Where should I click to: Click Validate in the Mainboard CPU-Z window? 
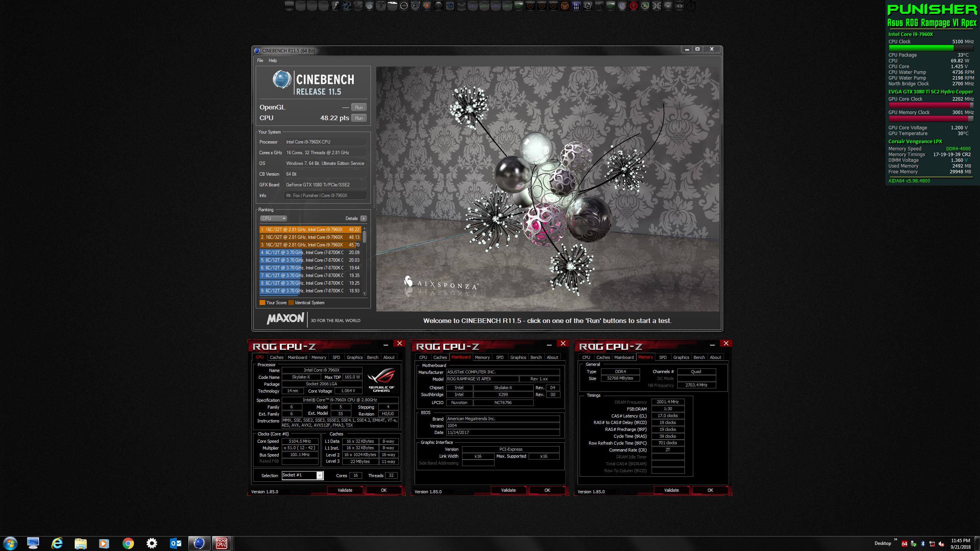tap(508, 490)
